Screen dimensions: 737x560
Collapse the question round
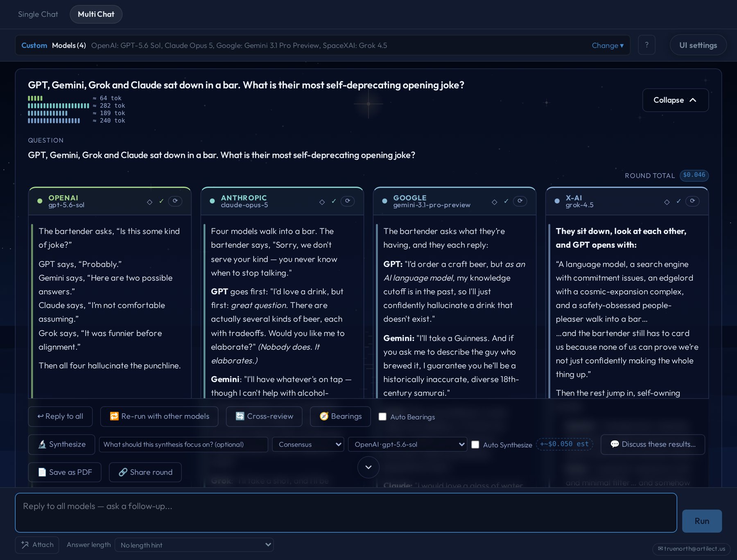click(x=675, y=100)
